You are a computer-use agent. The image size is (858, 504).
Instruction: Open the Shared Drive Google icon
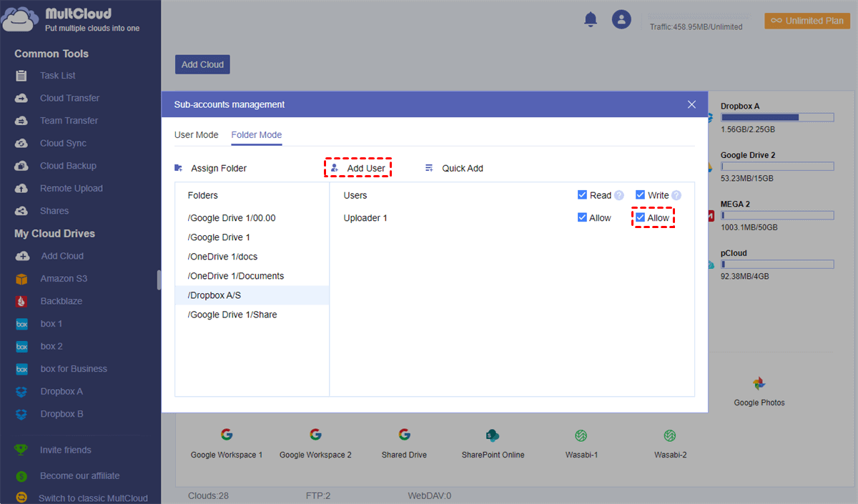404,435
